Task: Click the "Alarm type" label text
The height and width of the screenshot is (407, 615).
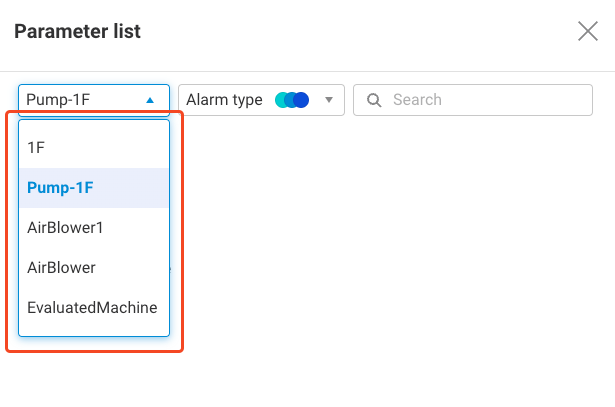Action: tap(224, 100)
